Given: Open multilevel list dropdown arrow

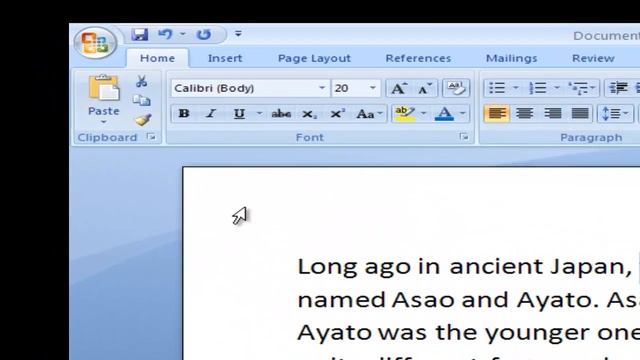Looking at the screenshot, I should pos(593,88).
